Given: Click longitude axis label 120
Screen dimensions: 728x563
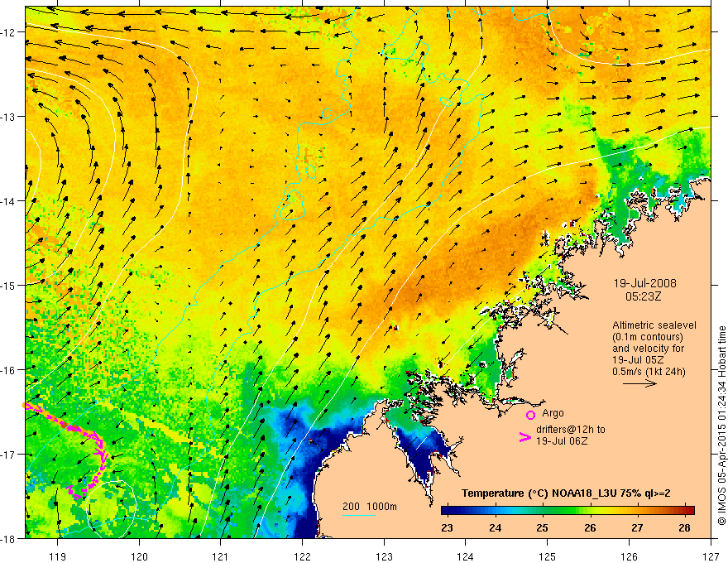Looking at the screenshot, I should [x=139, y=556].
